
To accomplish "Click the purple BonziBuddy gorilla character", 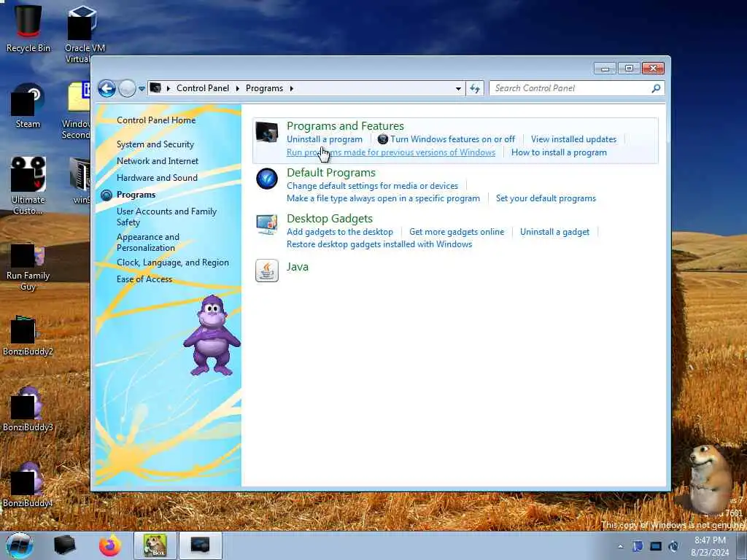I will 212,335.
